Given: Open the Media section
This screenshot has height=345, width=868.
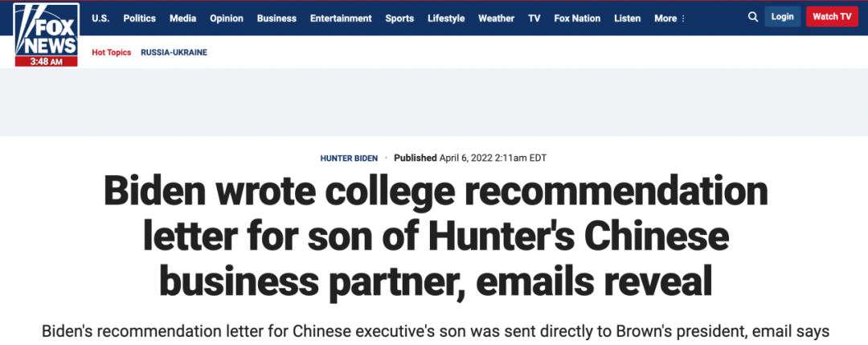Looking at the screenshot, I should coord(182,18).
